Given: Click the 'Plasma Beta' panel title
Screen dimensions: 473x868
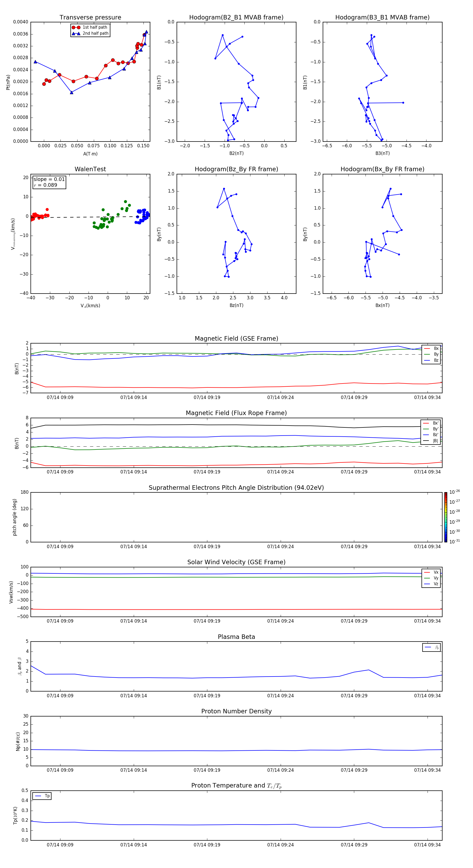Looking at the screenshot, I should [236, 637].
